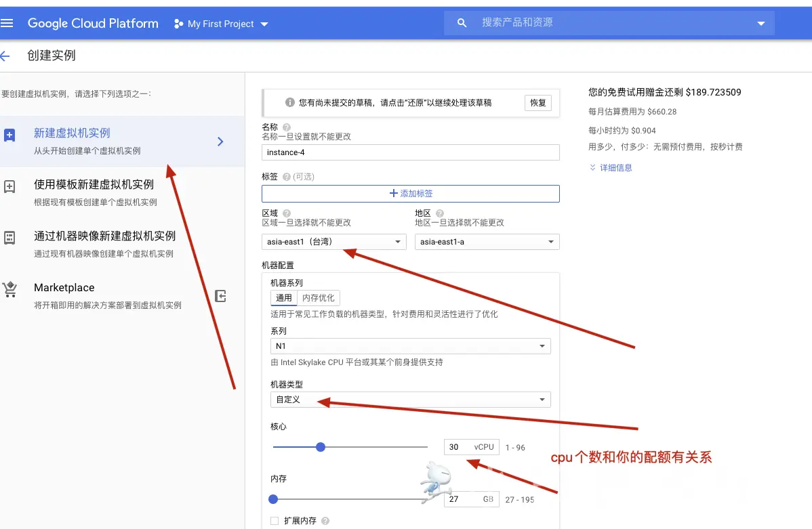Click help icon beside 地区

(x=440, y=213)
